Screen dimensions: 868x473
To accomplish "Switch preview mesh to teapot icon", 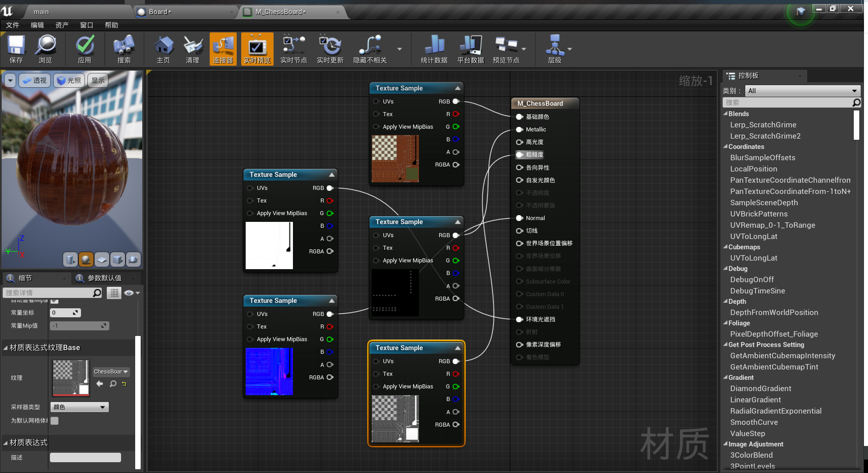I will pyautogui.click(x=133, y=260).
